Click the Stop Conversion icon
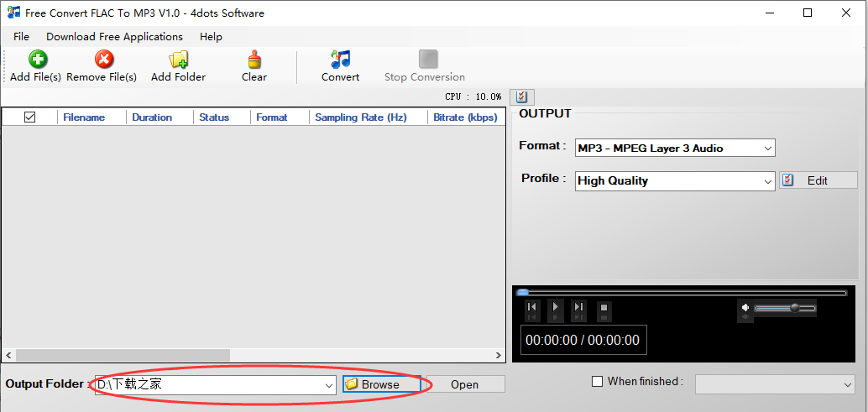 tap(428, 59)
